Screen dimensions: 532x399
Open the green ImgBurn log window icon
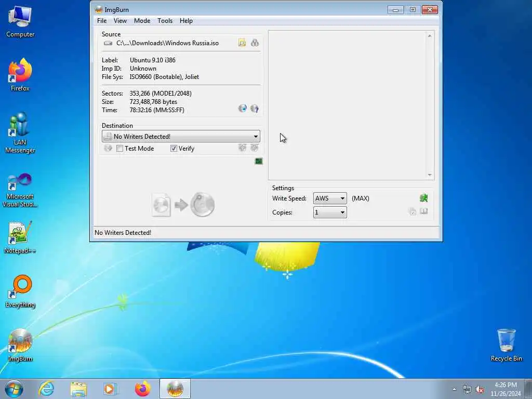[259, 161]
